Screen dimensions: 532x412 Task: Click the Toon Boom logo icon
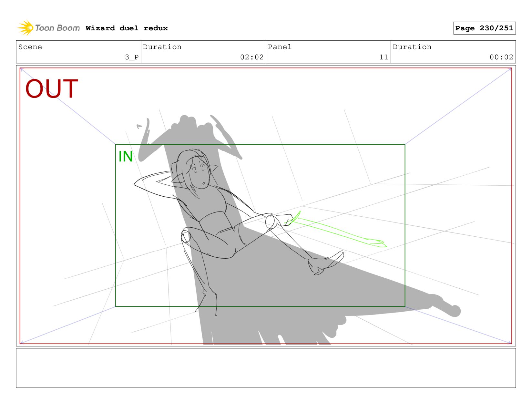pos(26,28)
